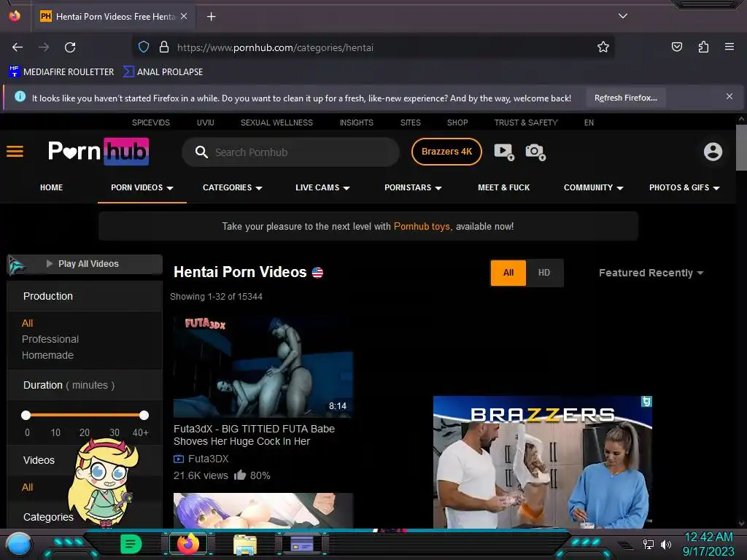Image resolution: width=747 pixels, height=560 pixels.
Task: Bookmark this page with the star icon
Action: [603, 47]
